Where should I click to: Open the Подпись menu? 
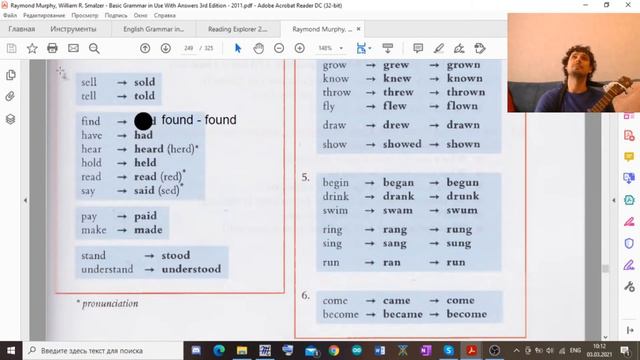pyautogui.click(x=116, y=16)
